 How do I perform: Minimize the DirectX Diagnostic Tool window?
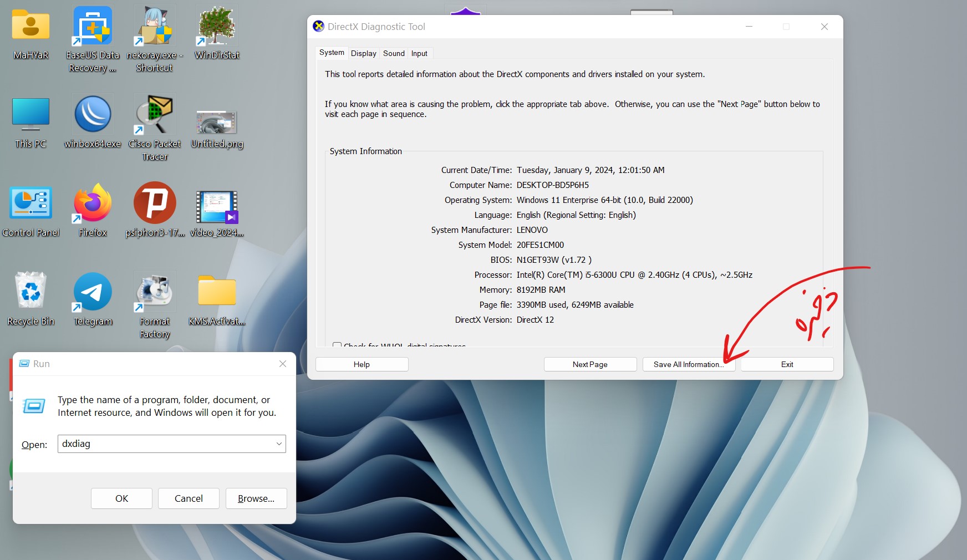point(749,27)
